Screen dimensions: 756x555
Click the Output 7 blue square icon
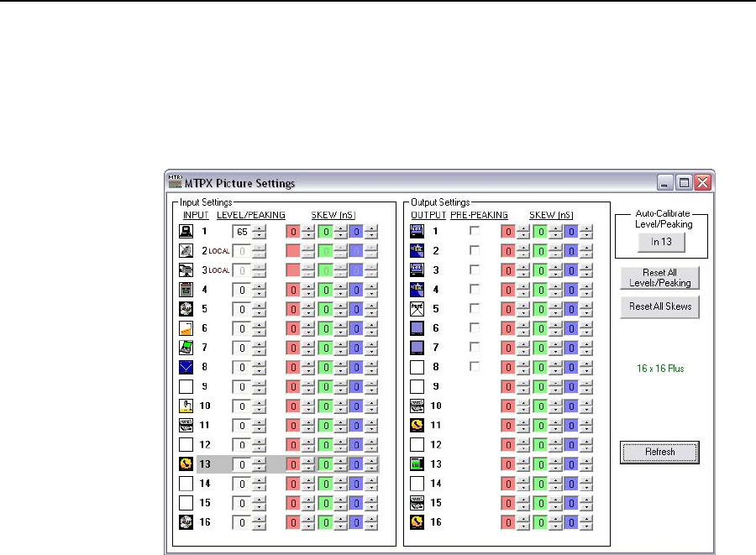click(x=417, y=348)
